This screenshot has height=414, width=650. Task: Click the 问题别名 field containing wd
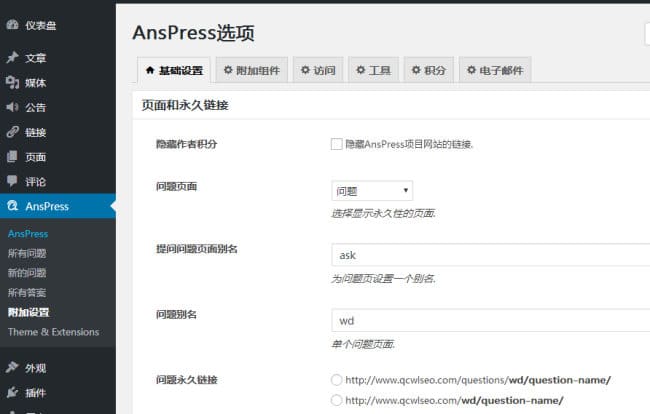pyautogui.click(x=491, y=320)
